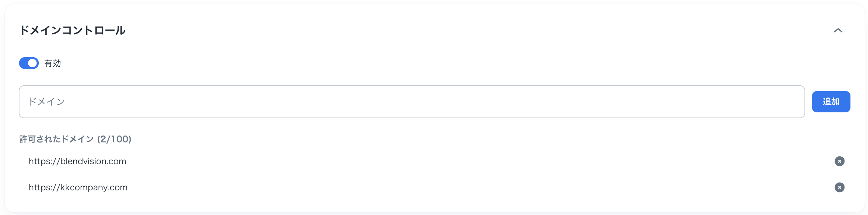This screenshot has height=215, width=868.
Task: Collapse the ドメインコントロール panel with the chevron
Action: coord(838,30)
